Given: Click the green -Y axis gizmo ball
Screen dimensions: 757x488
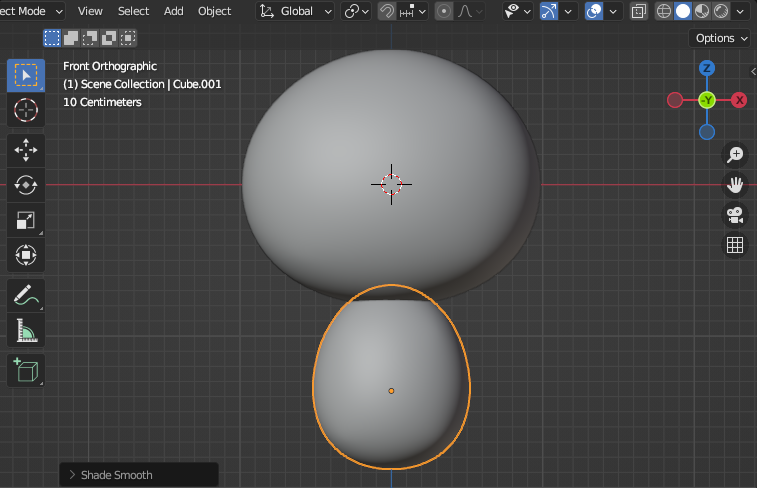Looking at the screenshot, I should (x=707, y=100).
